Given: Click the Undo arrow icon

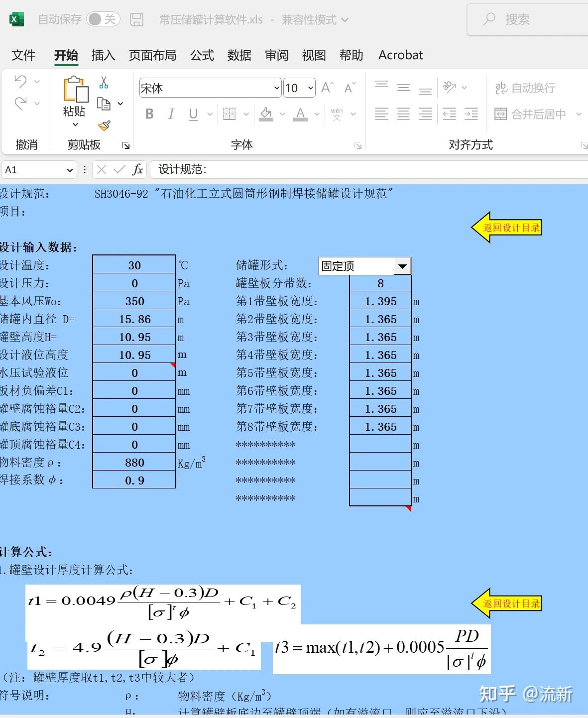Looking at the screenshot, I should [20, 81].
